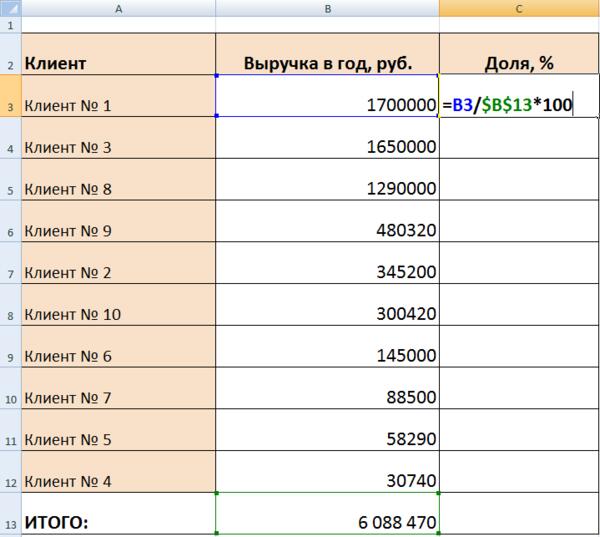Click empty share cell for Клиент № 9
600x537 pixels.
519,221
